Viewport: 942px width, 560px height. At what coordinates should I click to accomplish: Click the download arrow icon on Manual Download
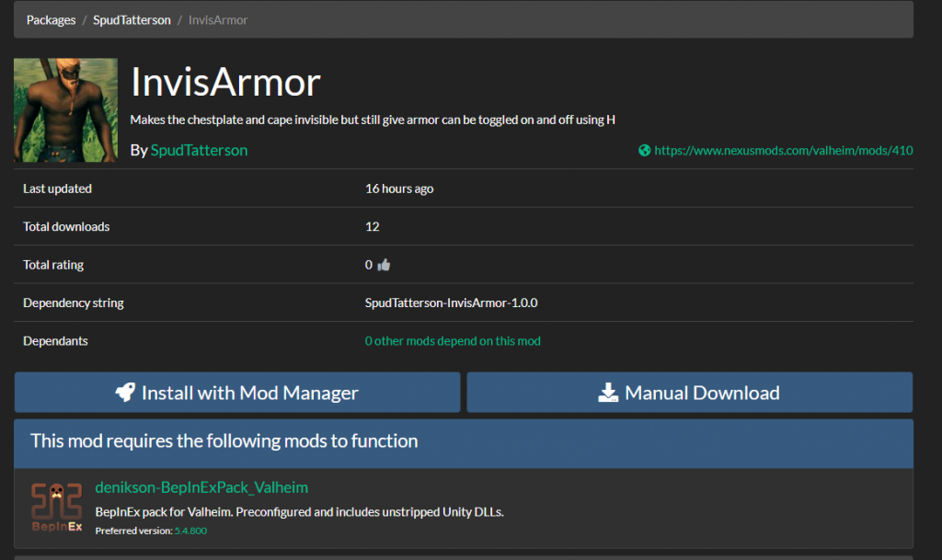608,393
